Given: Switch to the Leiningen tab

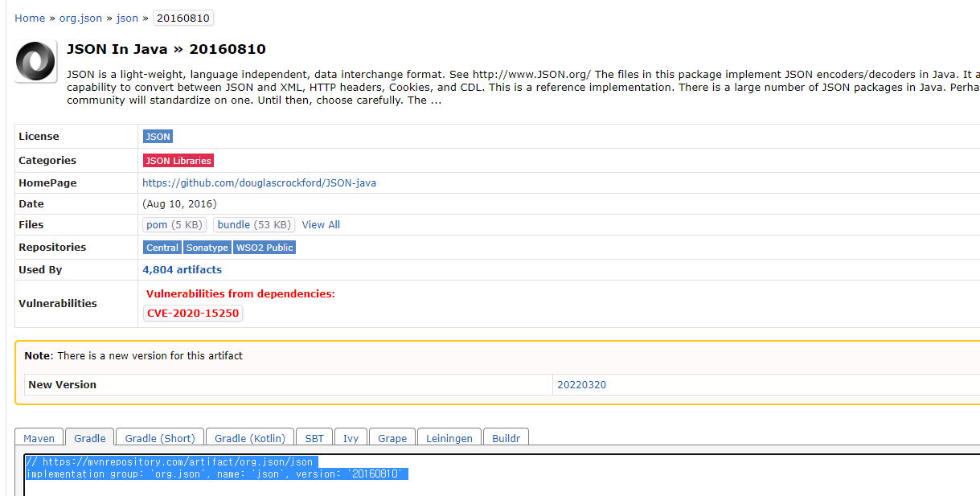Looking at the screenshot, I should coord(450,438).
